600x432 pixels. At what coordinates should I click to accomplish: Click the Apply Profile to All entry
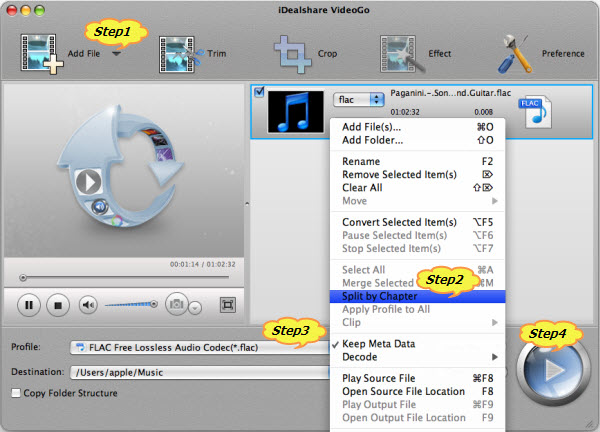tap(417, 309)
